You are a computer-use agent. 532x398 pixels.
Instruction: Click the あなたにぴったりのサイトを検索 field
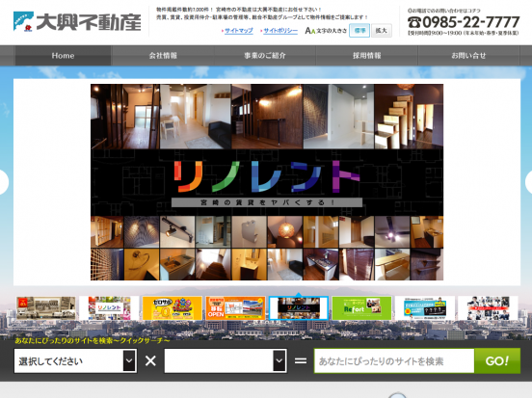[394, 361]
